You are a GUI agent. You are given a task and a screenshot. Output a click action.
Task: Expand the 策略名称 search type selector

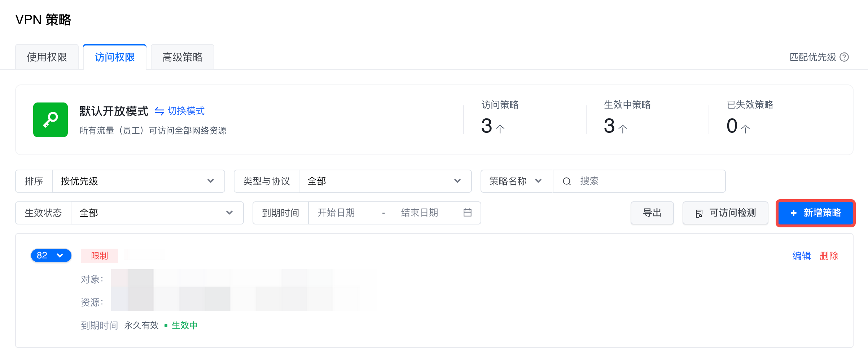coord(516,181)
